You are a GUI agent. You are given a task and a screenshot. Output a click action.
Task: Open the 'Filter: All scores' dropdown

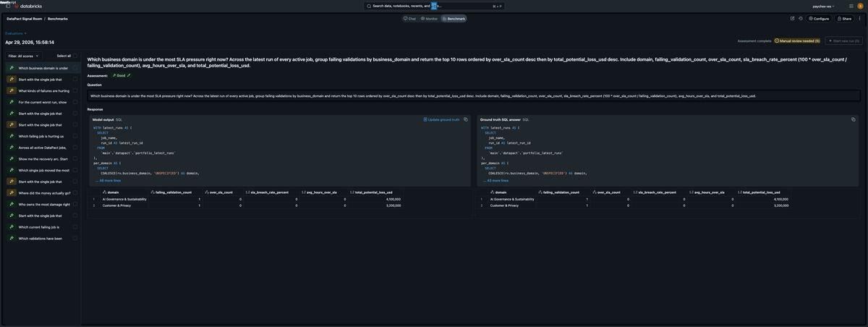(x=23, y=56)
